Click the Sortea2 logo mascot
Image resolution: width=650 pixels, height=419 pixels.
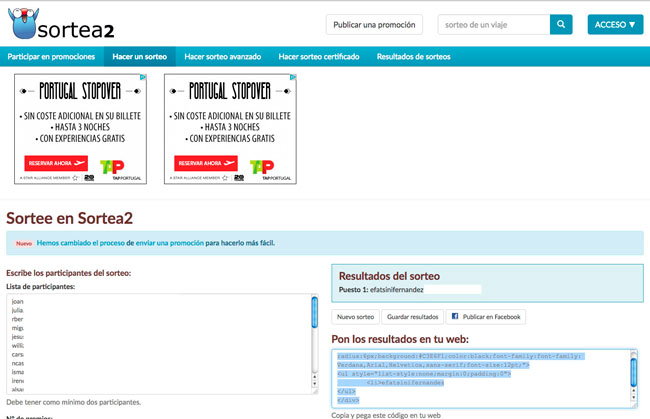point(23,23)
